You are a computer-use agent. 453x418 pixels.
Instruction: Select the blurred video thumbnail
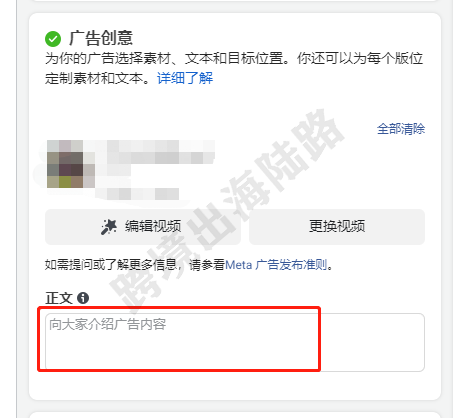tap(71, 164)
